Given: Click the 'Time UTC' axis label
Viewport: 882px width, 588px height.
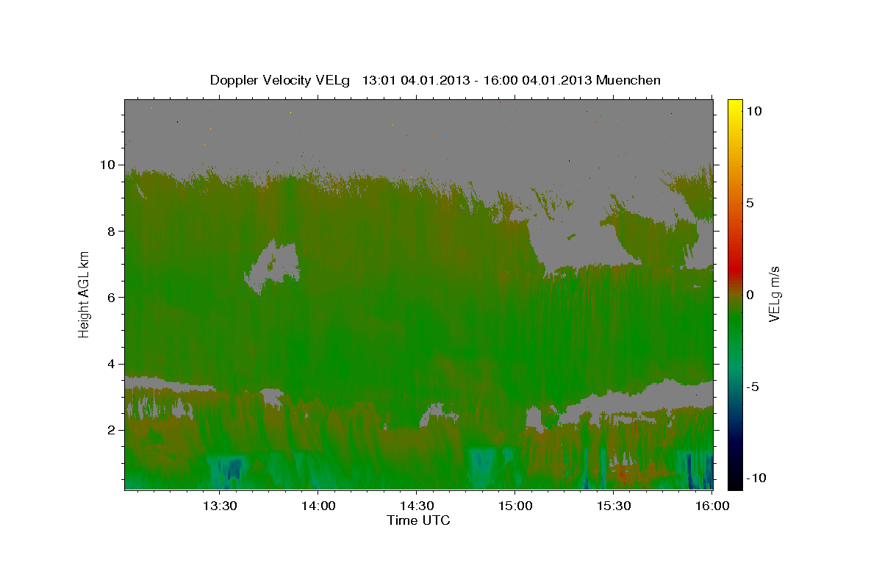Looking at the screenshot, I should tap(418, 520).
